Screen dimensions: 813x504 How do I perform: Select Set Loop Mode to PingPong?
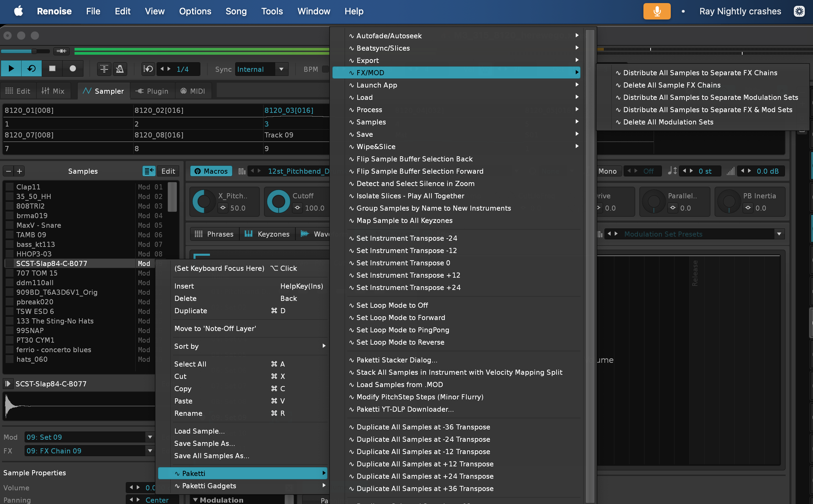point(403,330)
